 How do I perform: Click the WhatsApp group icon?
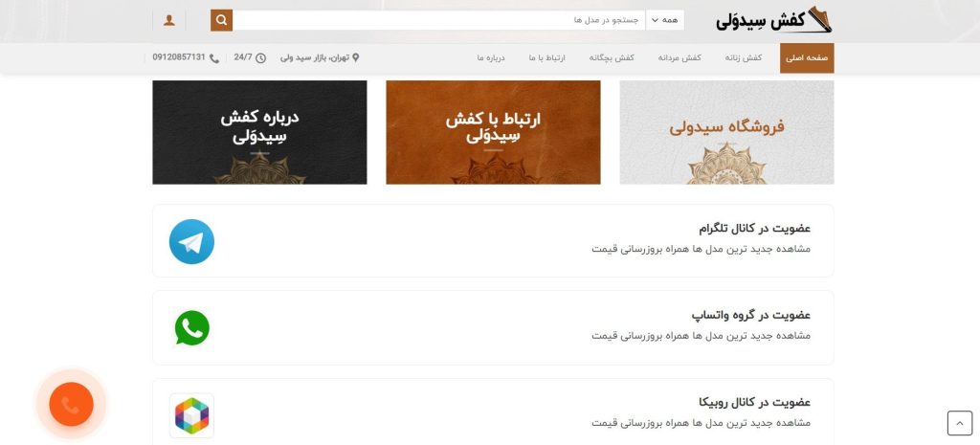coord(191,328)
